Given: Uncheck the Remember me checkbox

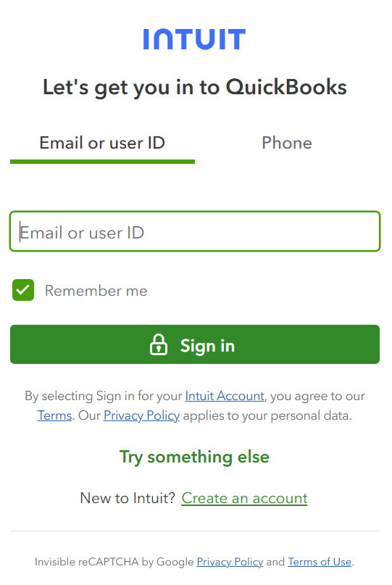Looking at the screenshot, I should pos(23,290).
